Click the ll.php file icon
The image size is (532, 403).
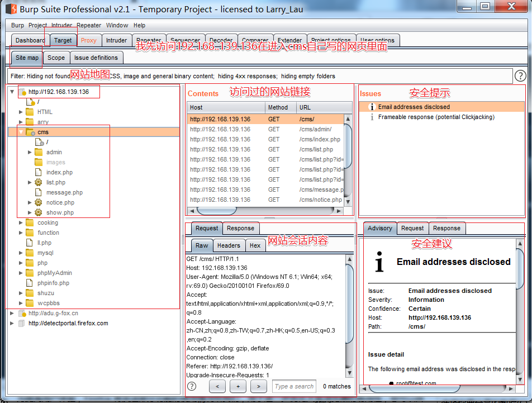pyautogui.click(x=30, y=243)
